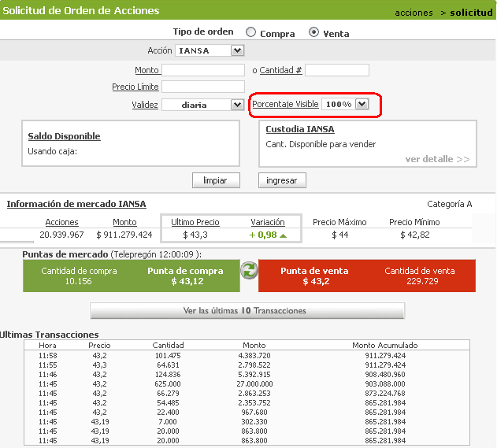Screen dimensions: 497x448
Task: Open the Custodia IANSA link
Action: click(299, 129)
